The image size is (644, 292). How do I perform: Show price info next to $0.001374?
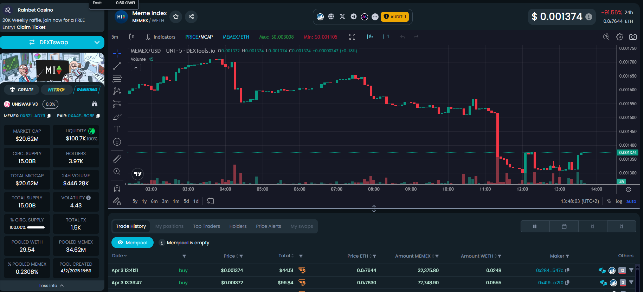coord(589,16)
